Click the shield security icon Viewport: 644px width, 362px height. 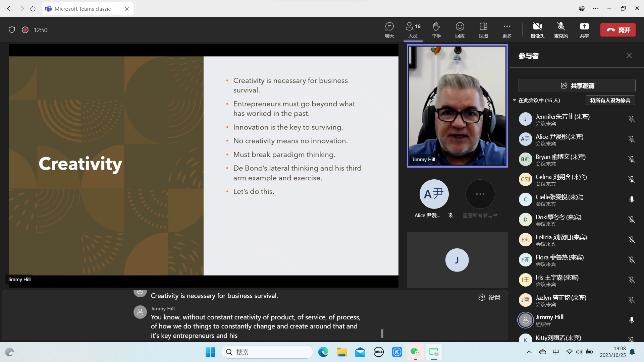12,30
